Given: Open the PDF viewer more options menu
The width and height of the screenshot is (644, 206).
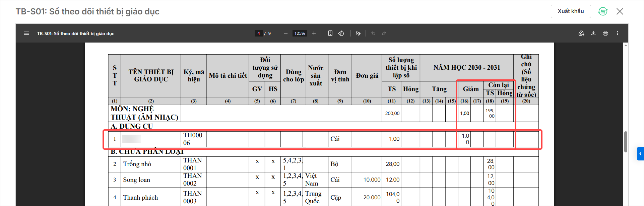Looking at the screenshot, I should click(618, 33).
